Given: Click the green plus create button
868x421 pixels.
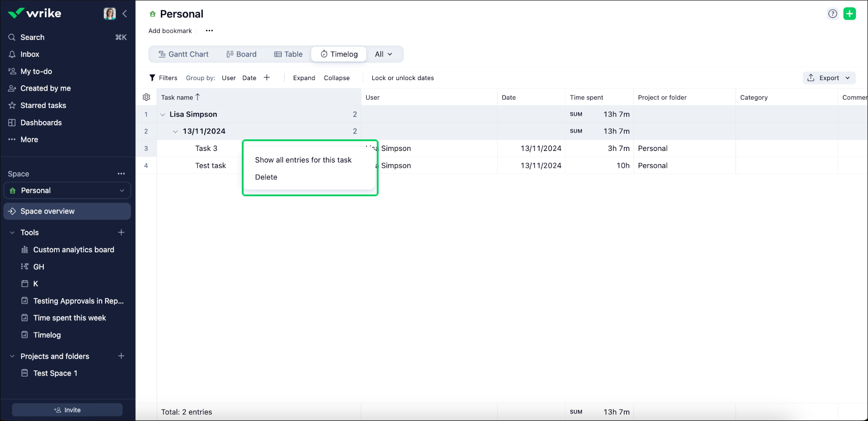Looking at the screenshot, I should [x=850, y=14].
